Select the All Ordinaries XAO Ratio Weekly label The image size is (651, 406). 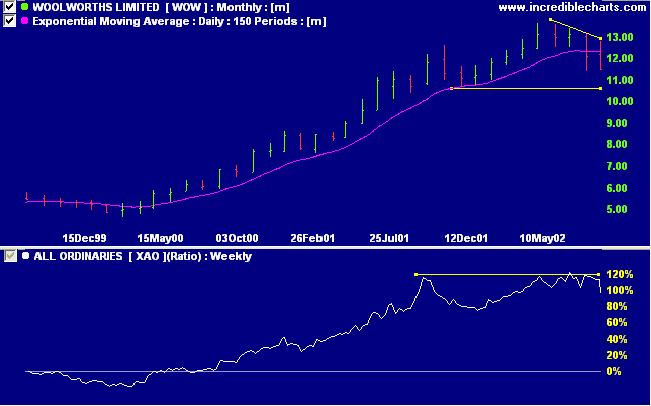tap(142, 256)
